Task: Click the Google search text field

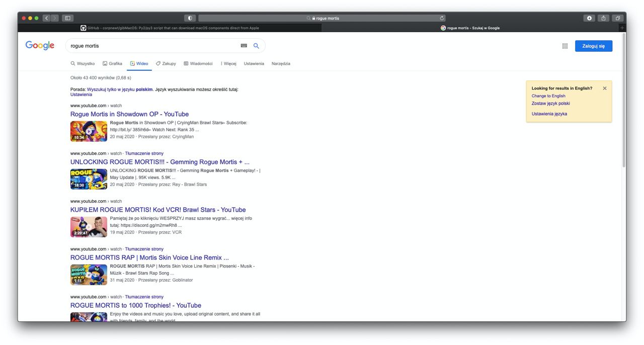Action: pyautogui.click(x=153, y=46)
